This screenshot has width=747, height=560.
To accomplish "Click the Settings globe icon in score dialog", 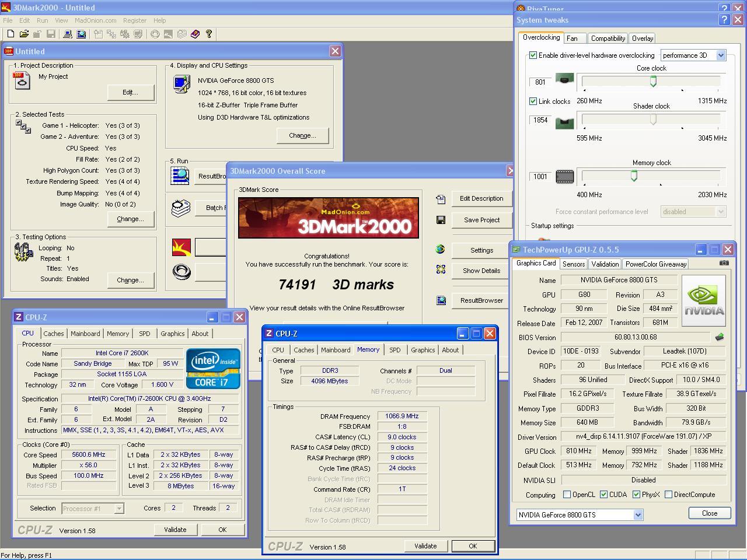I will pos(441,249).
